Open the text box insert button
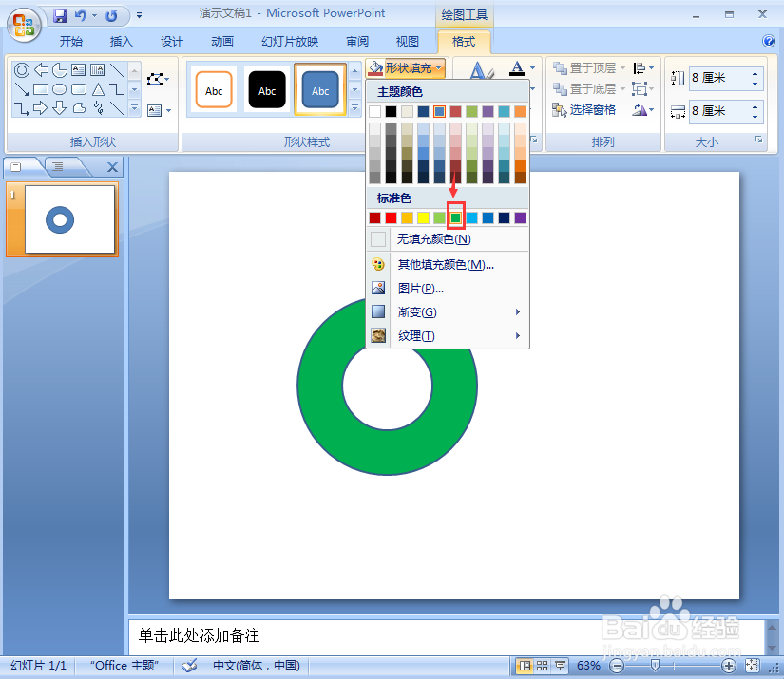The width and height of the screenshot is (784, 679). [x=158, y=110]
